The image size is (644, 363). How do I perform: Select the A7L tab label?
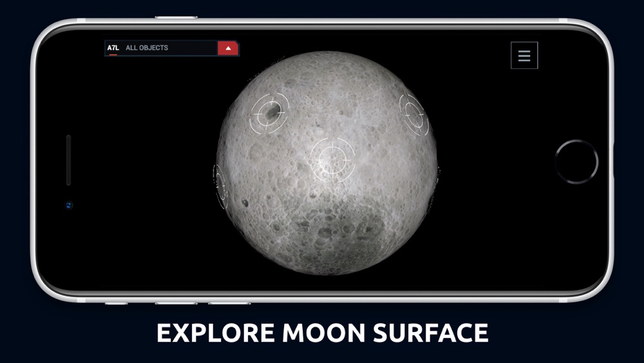113,48
